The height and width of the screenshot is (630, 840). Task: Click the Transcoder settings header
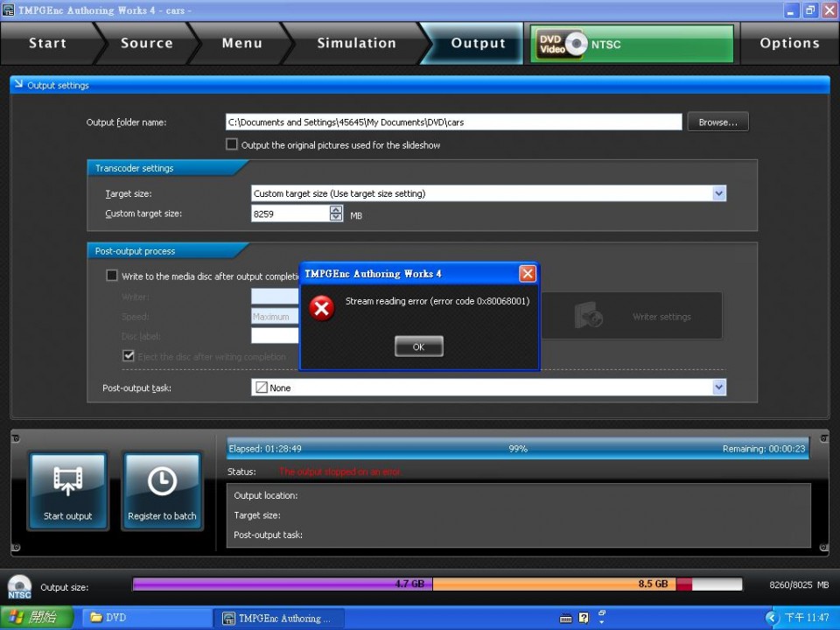(x=134, y=168)
